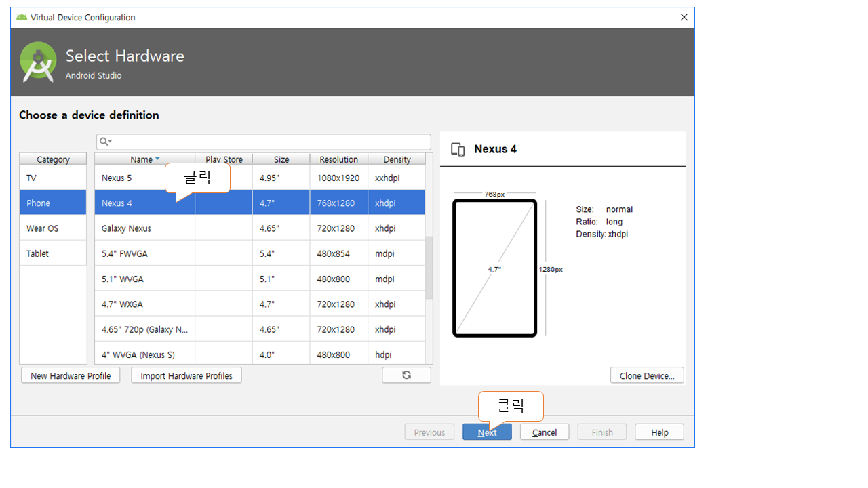The height and width of the screenshot is (488, 868).
Task: Sort devices by Name column header
Action: pos(144,159)
